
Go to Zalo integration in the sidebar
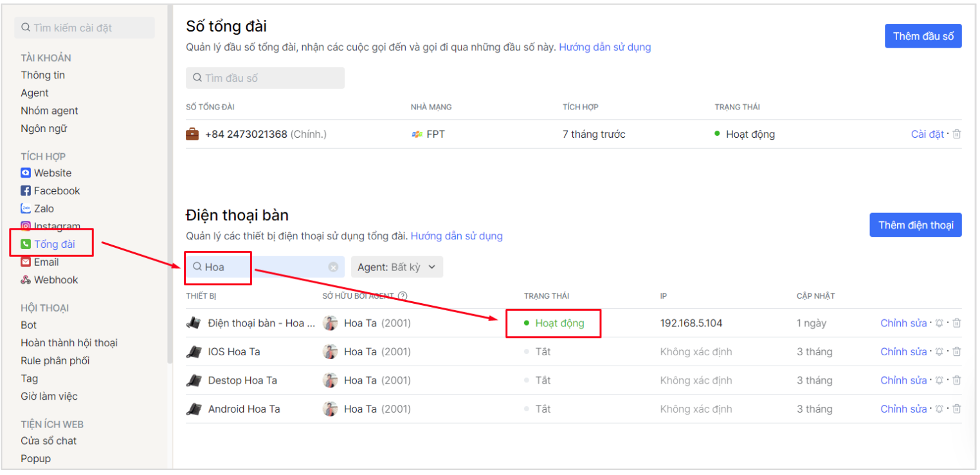point(44,209)
